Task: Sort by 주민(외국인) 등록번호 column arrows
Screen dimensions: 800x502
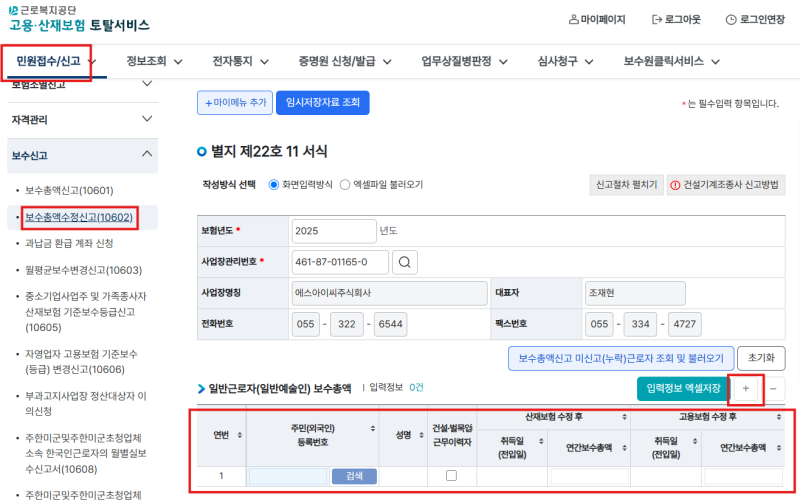Action: pos(373,429)
